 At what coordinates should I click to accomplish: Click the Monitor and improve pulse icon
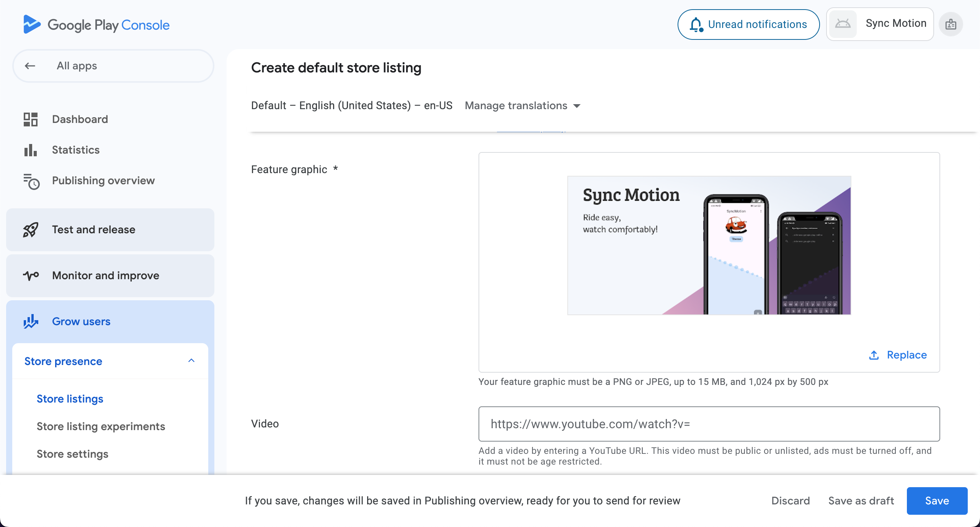point(31,275)
